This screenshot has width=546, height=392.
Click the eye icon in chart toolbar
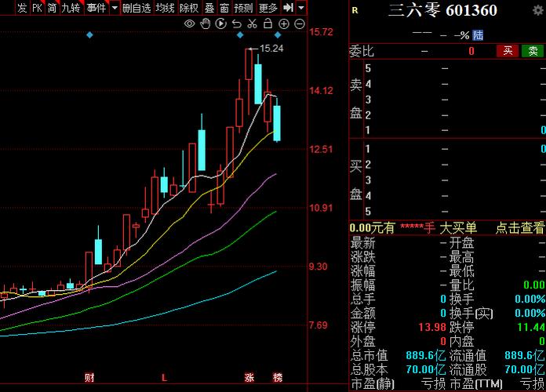(x=189, y=24)
